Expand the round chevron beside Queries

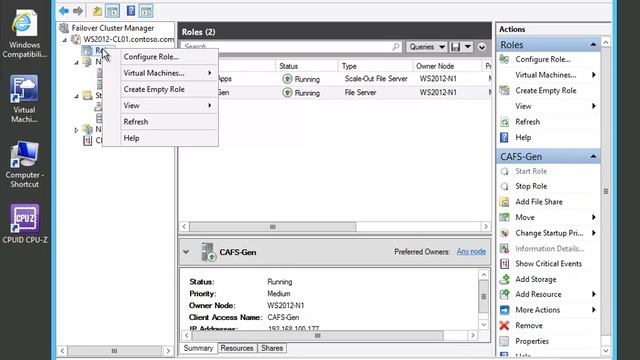coord(482,47)
